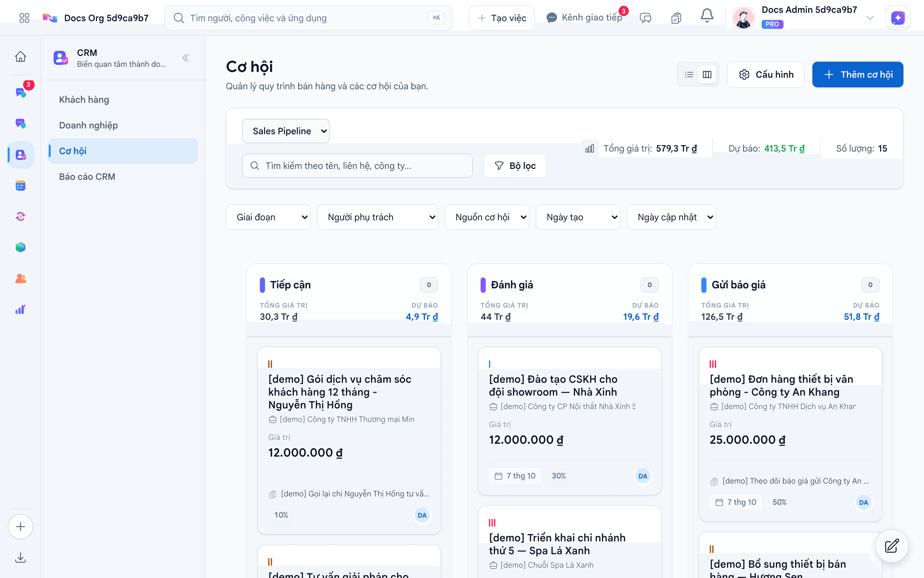924x578 pixels.
Task: Click the stats bar-chart icon beside Tổng giá trị
Action: (x=590, y=148)
